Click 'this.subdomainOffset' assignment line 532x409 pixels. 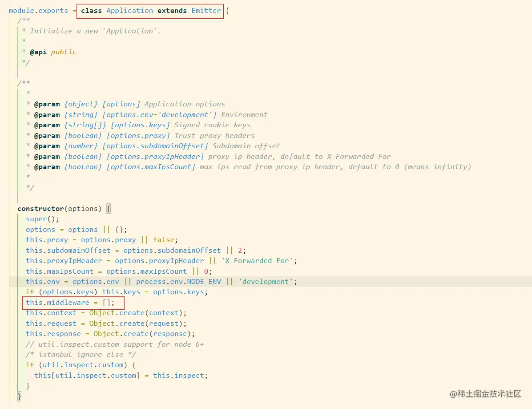click(136, 250)
